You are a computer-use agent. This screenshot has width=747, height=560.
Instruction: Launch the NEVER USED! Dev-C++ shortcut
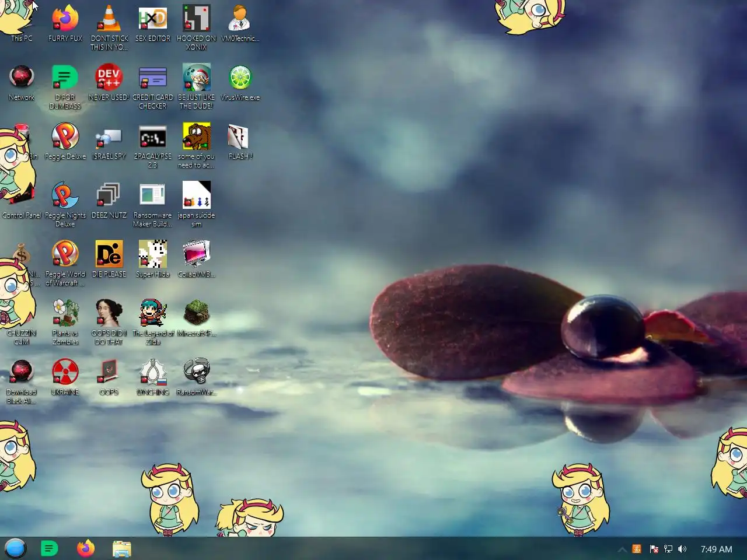click(x=109, y=78)
